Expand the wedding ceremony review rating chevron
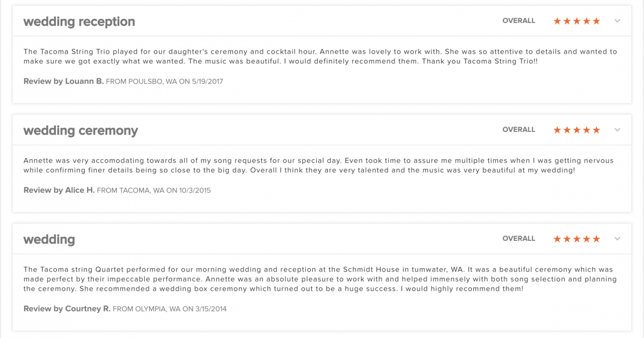Image resolution: width=644 pixels, height=338 pixels. click(617, 130)
